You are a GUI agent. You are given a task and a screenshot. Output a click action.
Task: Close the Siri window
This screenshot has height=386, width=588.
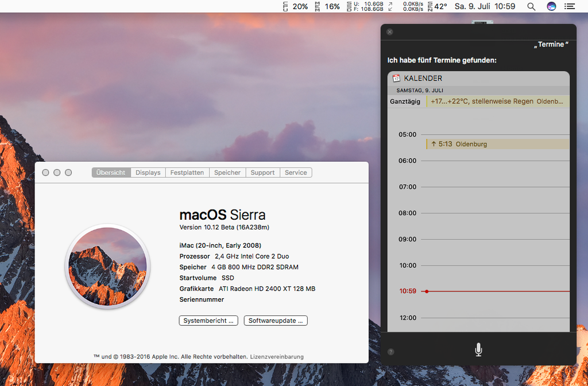[390, 32]
